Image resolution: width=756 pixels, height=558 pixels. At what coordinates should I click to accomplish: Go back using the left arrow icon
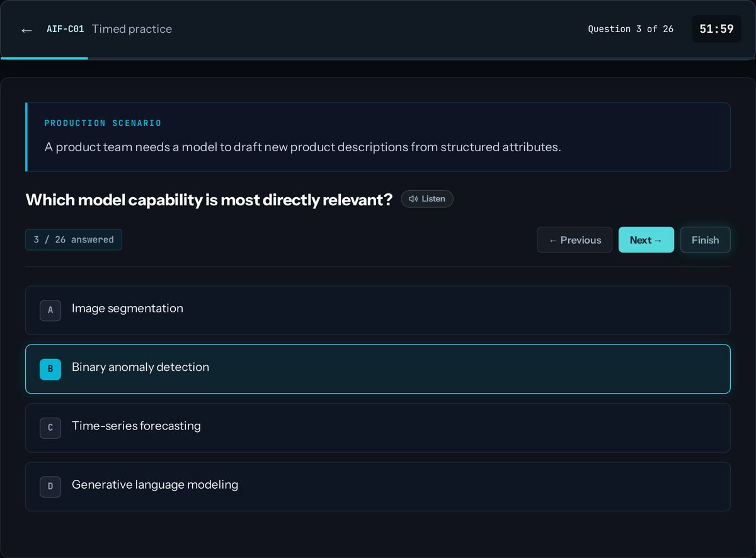(x=26, y=30)
